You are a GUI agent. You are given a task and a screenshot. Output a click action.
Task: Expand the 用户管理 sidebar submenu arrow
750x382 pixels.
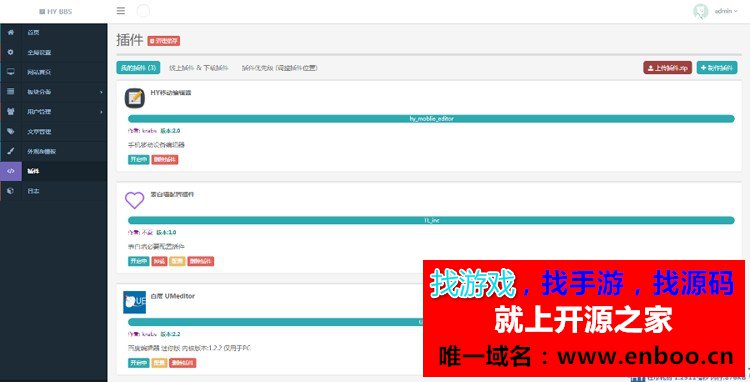[101, 112]
